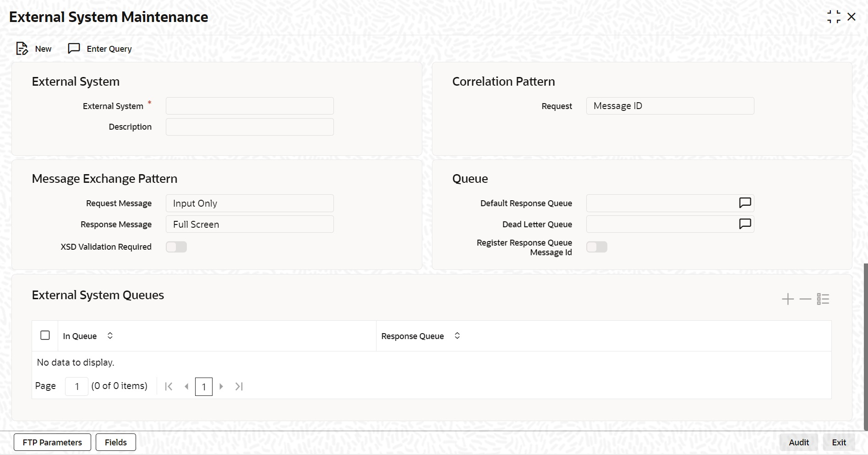Add a row to External System Queues
The height and width of the screenshot is (455, 868).
click(x=787, y=299)
